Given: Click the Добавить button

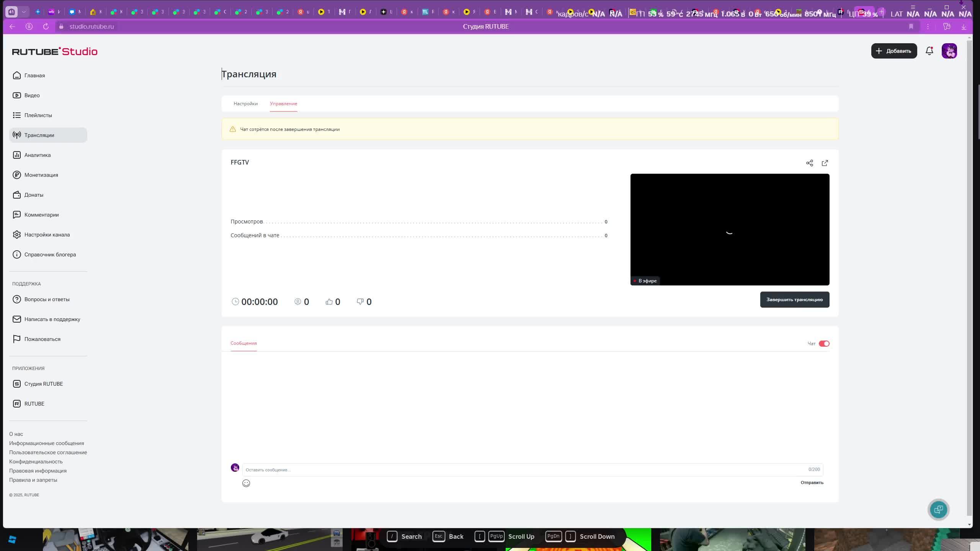Looking at the screenshot, I should 894,51.
